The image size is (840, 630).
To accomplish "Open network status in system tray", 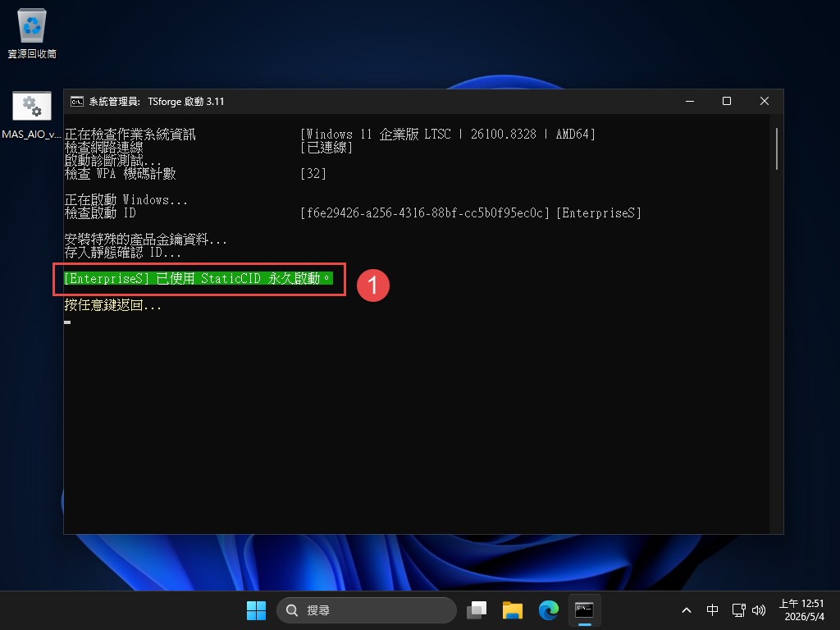I will [x=739, y=609].
